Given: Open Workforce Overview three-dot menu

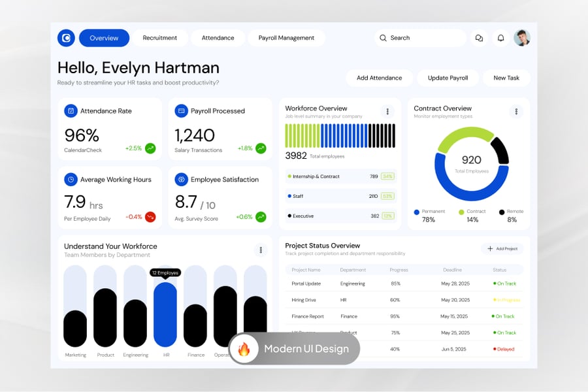Looking at the screenshot, I should pos(387,112).
